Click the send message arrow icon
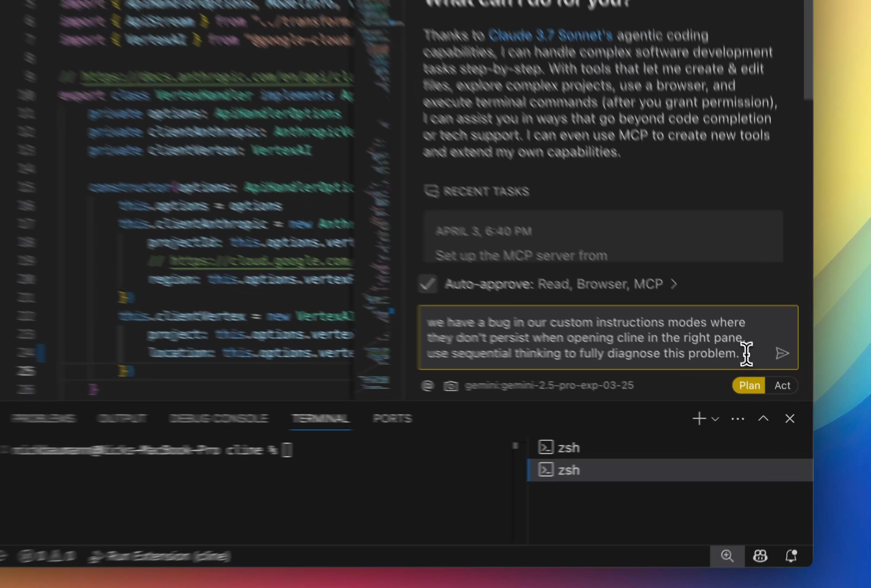The height and width of the screenshot is (588, 871). point(782,353)
